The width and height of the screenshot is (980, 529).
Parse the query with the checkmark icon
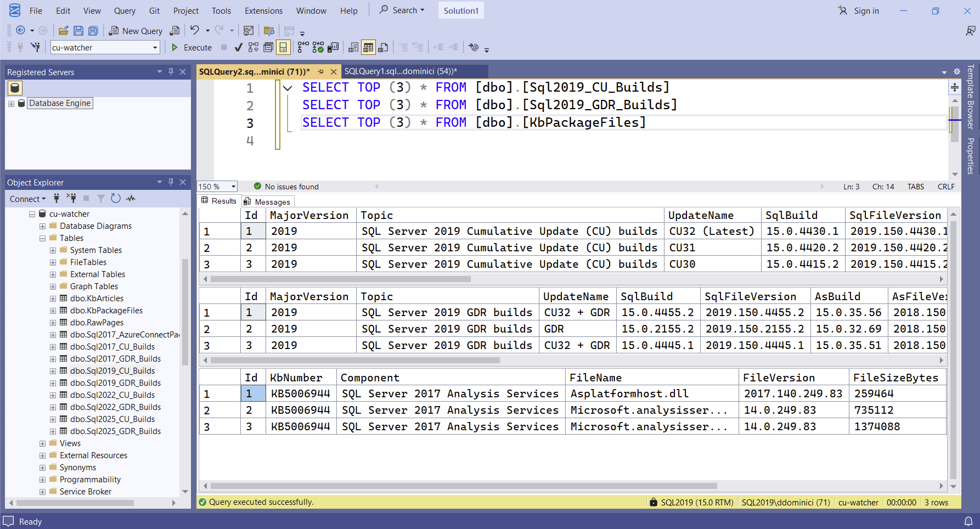[x=238, y=48]
